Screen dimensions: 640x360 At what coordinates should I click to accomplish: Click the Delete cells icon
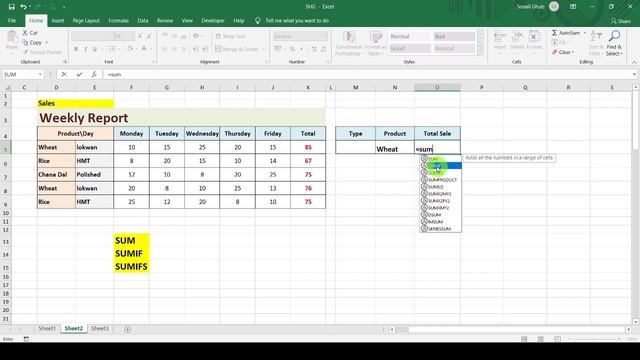point(517,40)
